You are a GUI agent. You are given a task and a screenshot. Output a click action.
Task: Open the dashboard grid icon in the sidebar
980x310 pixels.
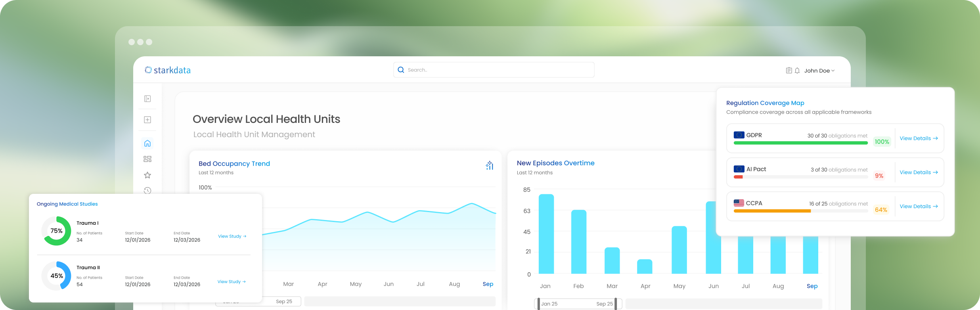(147, 159)
